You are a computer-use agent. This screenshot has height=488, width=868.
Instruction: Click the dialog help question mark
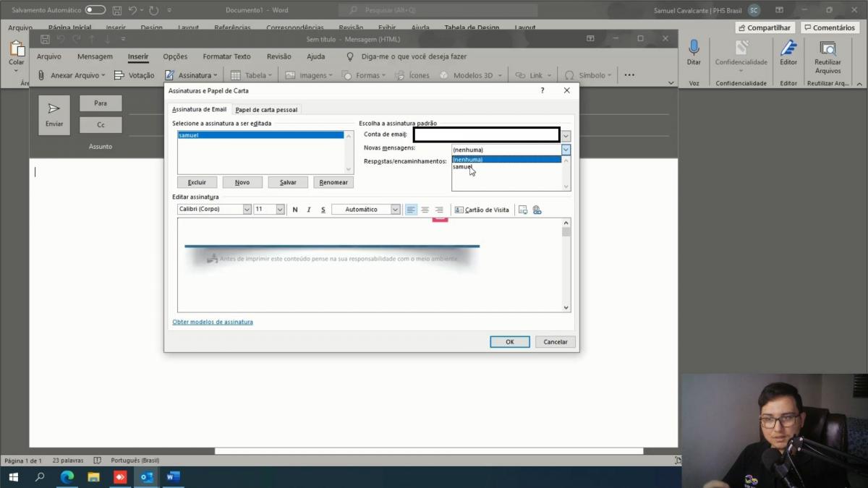(x=542, y=90)
